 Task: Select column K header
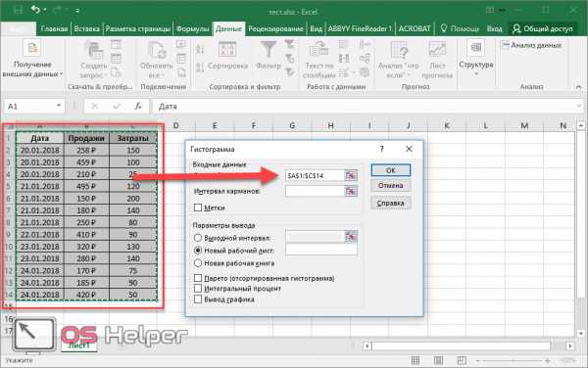click(447, 126)
